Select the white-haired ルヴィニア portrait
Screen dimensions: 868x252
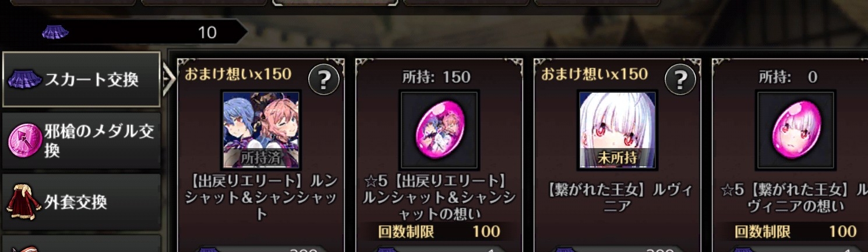pos(618,129)
